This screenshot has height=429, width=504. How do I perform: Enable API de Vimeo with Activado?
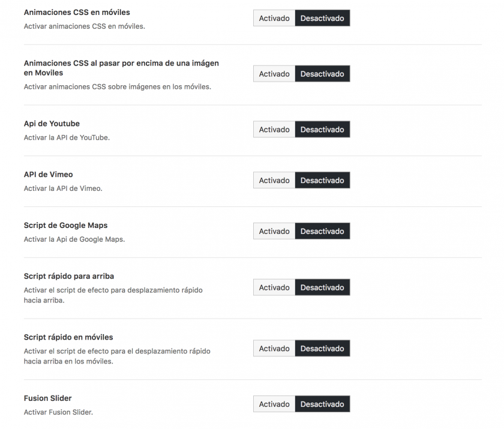pyautogui.click(x=274, y=180)
